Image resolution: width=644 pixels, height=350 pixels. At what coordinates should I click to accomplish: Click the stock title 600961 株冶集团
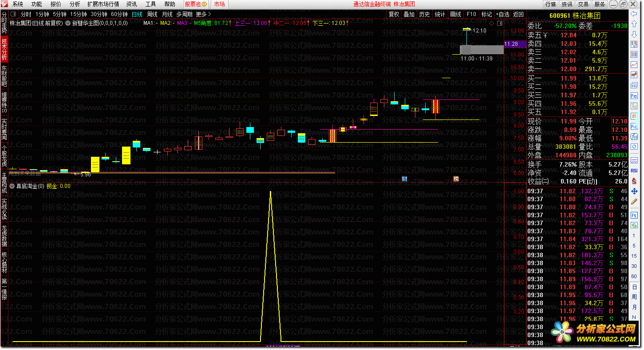point(575,15)
